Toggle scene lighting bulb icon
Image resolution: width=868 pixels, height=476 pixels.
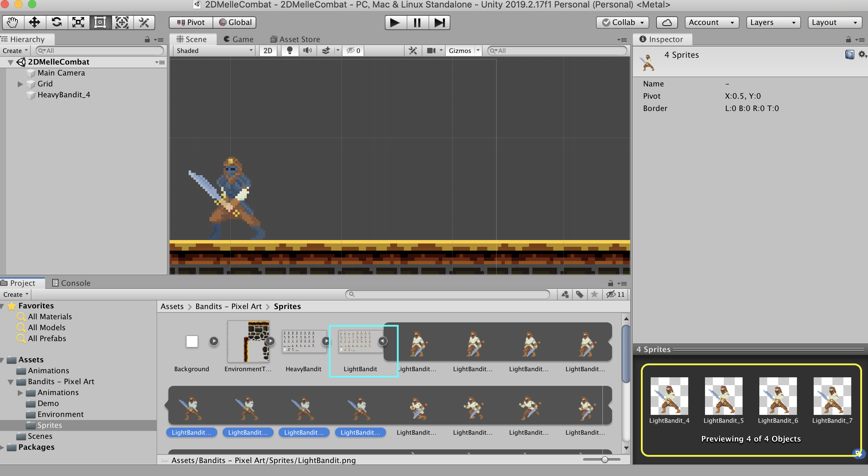[x=290, y=51]
